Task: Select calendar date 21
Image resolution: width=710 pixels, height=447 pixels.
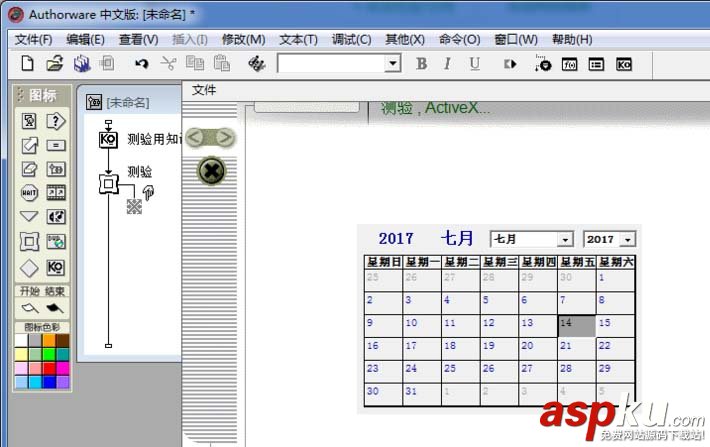Action: (x=576, y=349)
